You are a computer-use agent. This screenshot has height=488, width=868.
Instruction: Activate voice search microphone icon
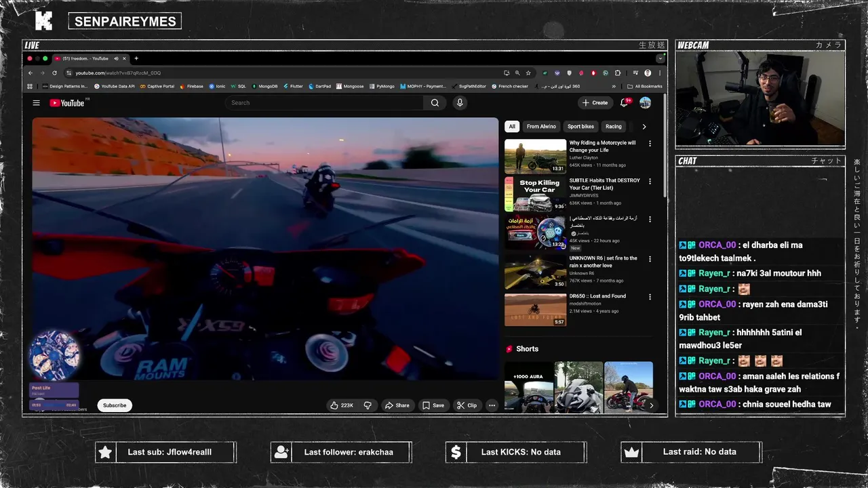tap(460, 103)
